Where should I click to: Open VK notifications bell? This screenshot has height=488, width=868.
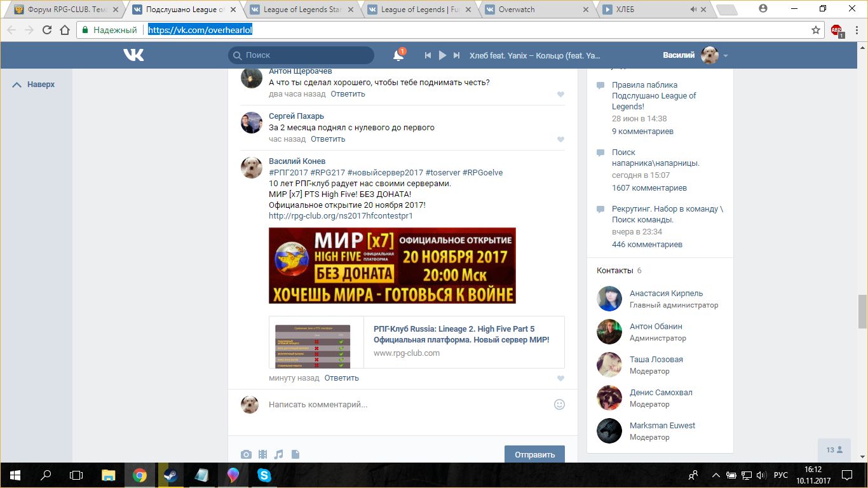[398, 55]
